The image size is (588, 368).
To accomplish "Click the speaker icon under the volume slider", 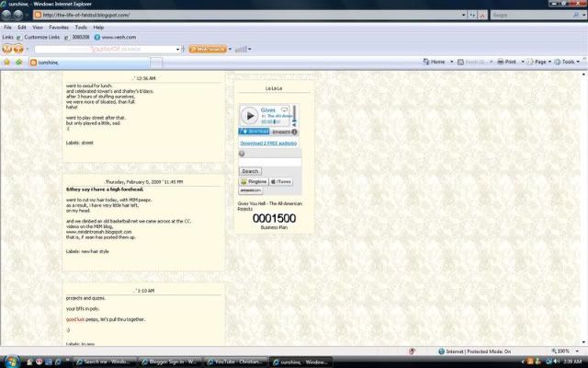I will click(294, 125).
